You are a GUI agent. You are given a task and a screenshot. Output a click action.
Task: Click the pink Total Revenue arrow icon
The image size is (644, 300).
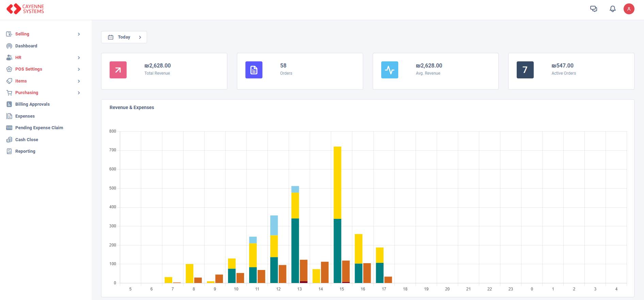click(x=118, y=70)
